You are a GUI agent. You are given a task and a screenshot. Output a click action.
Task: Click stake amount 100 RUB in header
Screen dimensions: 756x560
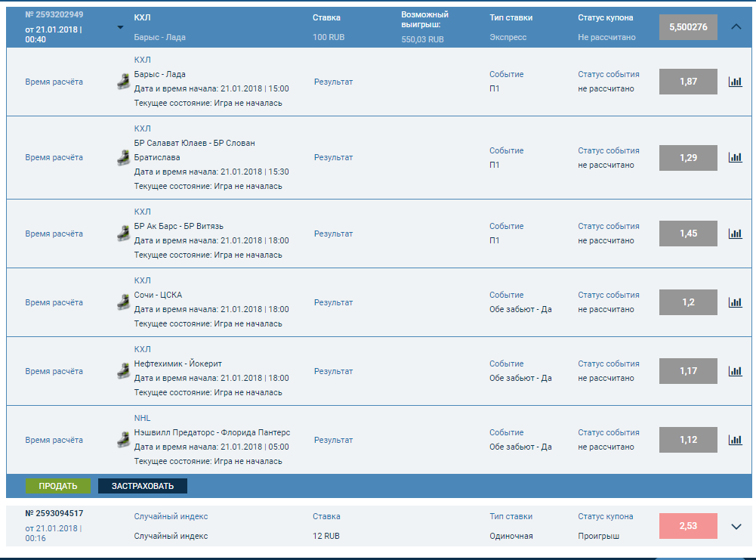(329, 37)
